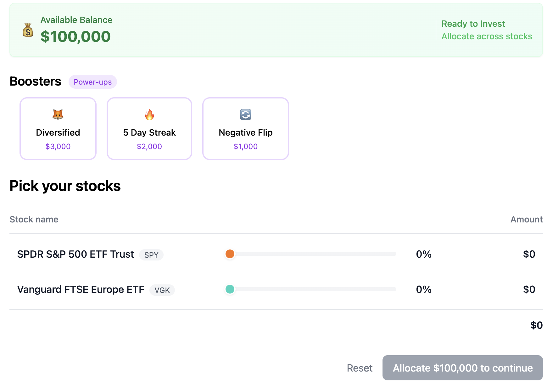Click Allocate $100,000 to continue button
This screenshot has width=553, height=392.
(462, 368)
